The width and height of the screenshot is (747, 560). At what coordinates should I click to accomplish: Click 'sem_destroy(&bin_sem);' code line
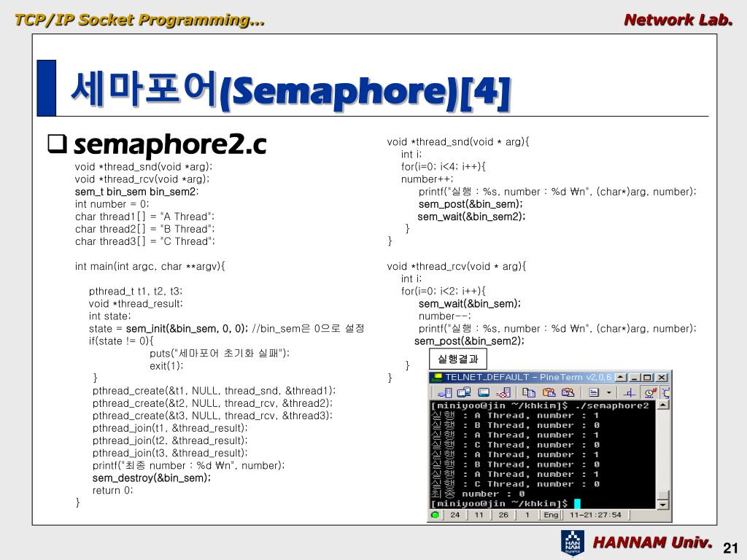click(152, 478)
